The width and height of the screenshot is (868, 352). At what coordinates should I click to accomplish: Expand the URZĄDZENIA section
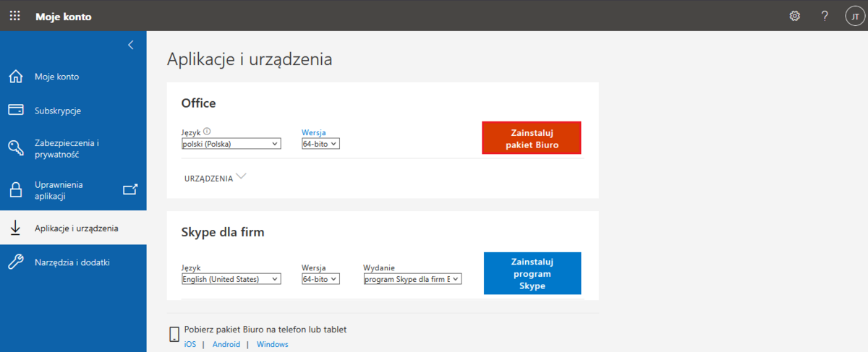(x=216, y=178)
